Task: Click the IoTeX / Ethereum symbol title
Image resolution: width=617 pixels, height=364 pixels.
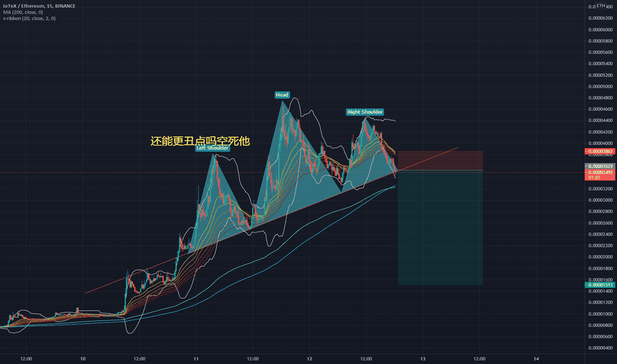Action: pyautogui.click(x=39, y=6)
